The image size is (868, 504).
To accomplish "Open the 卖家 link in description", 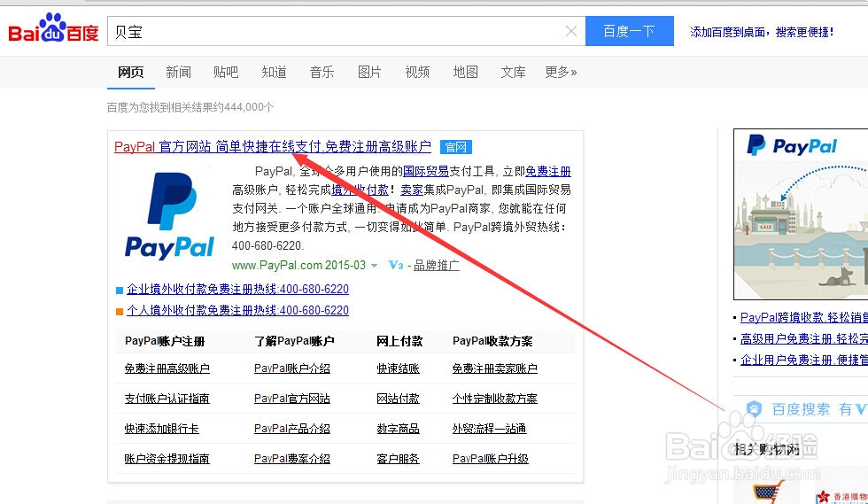I will point(412,190).
